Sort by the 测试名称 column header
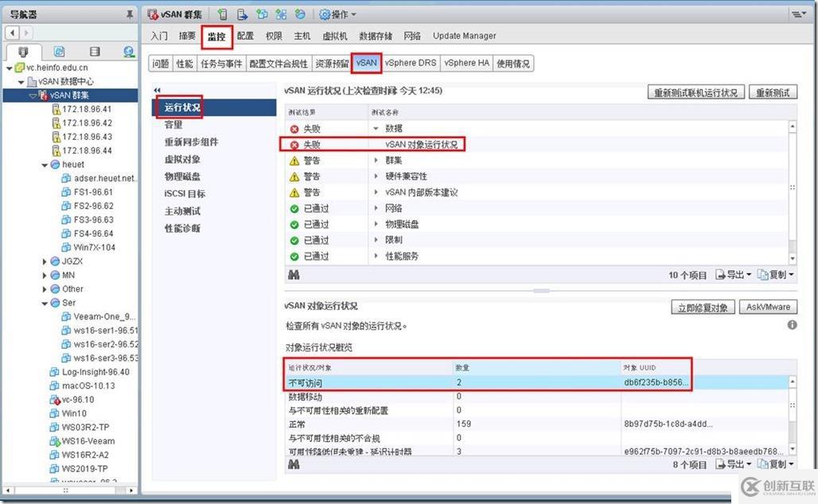The width and height of the screenshot is (818, 504). [582, 112]
